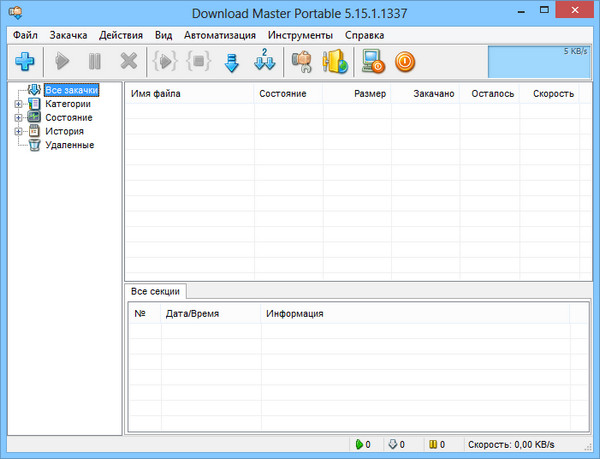Click the stop all downloads icon
Viewport: 600px width, 459px height.
[198, 62]
